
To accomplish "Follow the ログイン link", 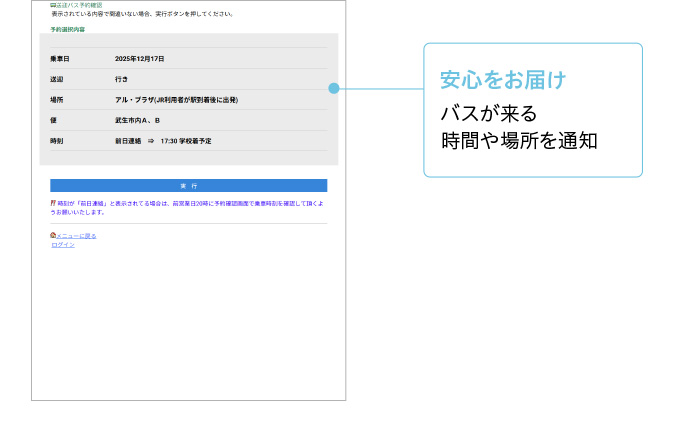I will coord(63,244).
